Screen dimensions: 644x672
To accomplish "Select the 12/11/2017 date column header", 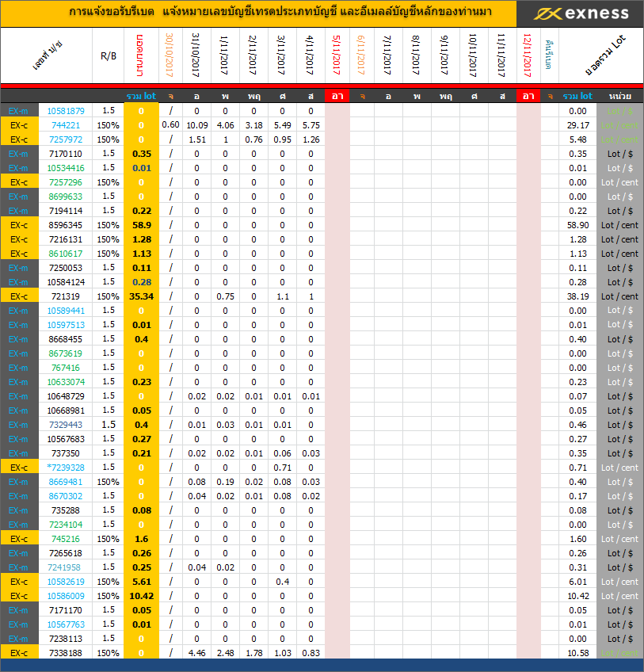I will point(528,55).
